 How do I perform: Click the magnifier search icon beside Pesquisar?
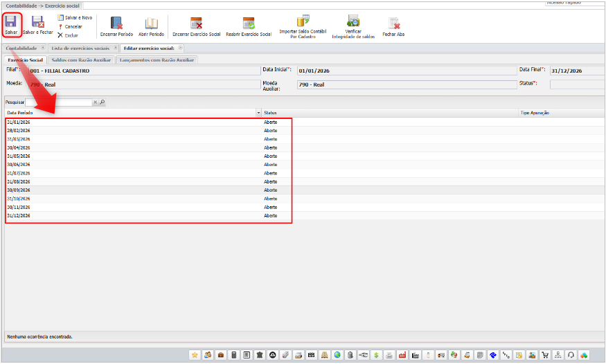[x=103, y=102]
